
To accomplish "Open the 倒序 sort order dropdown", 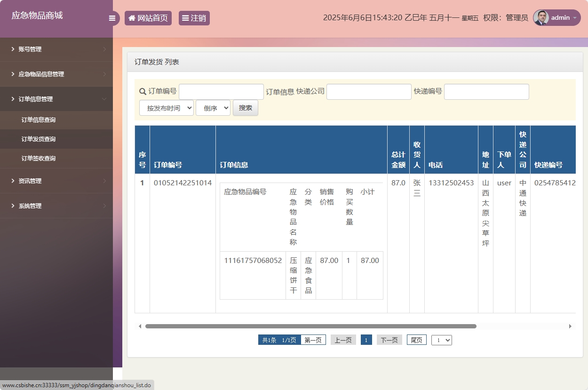I will pos(213,107).
